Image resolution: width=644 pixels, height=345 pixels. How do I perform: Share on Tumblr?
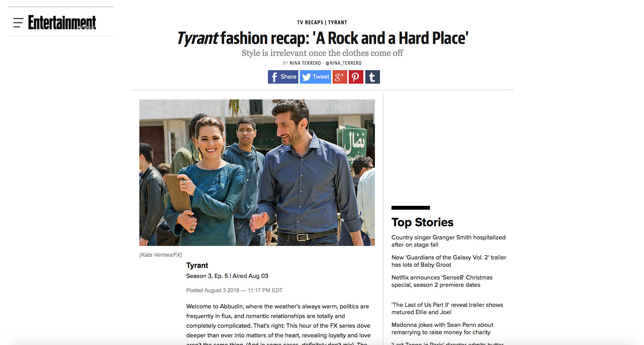372,77
